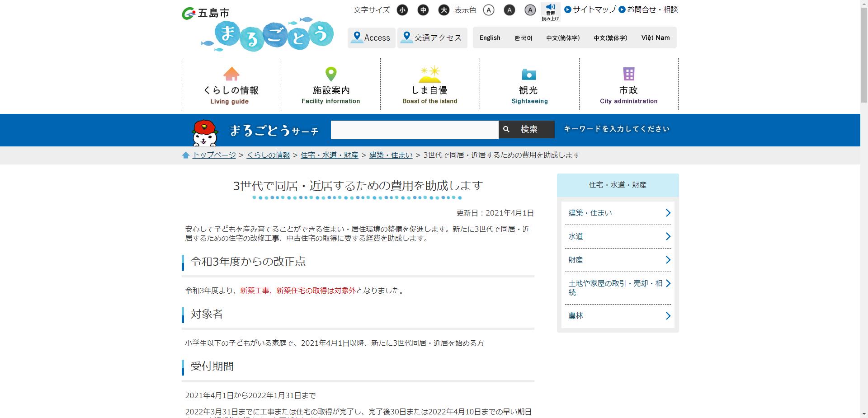This screenshot has width=868, height=418.
Task: Switch the site language to English
Action: point(490,38)
